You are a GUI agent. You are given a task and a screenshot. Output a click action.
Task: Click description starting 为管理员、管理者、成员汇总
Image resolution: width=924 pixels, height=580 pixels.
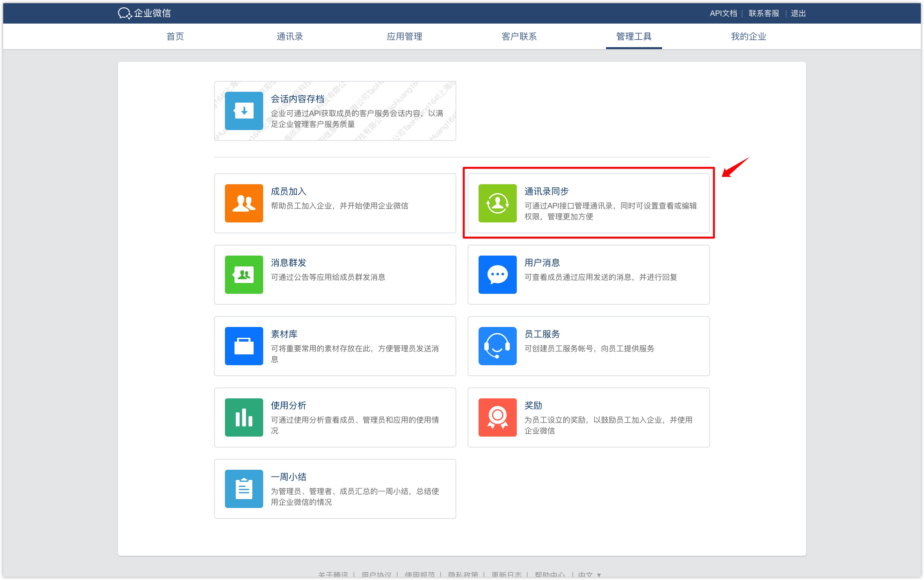click(x=355, y=497)
